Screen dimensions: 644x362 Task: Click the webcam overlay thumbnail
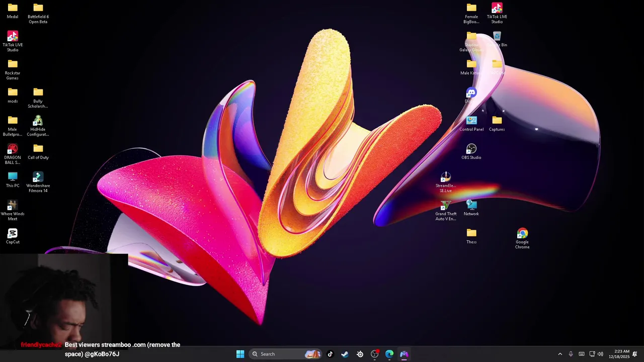point(64,302)
